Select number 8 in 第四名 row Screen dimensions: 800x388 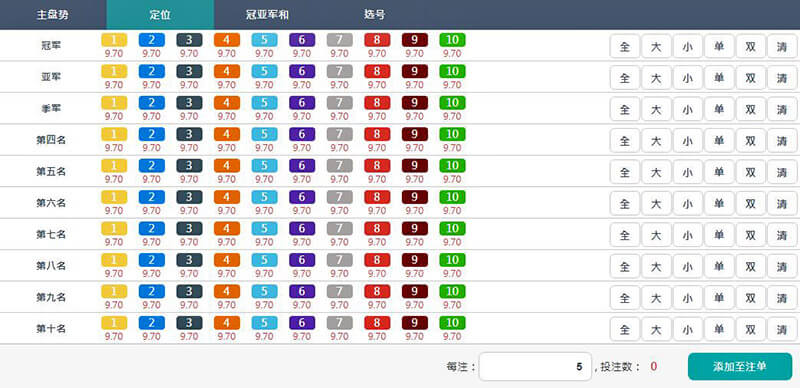[x=377, y=134]
